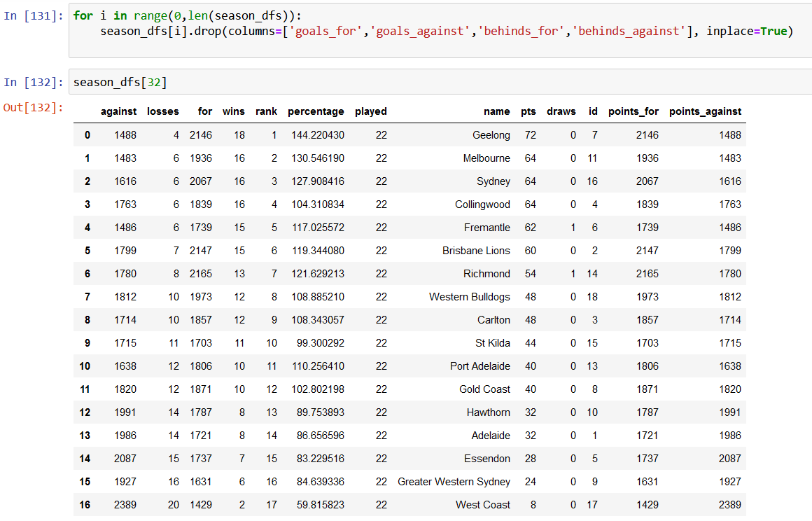Click the 'wins' column header
The width and height of the screenshot is (812, 521).
click(234, 111)
